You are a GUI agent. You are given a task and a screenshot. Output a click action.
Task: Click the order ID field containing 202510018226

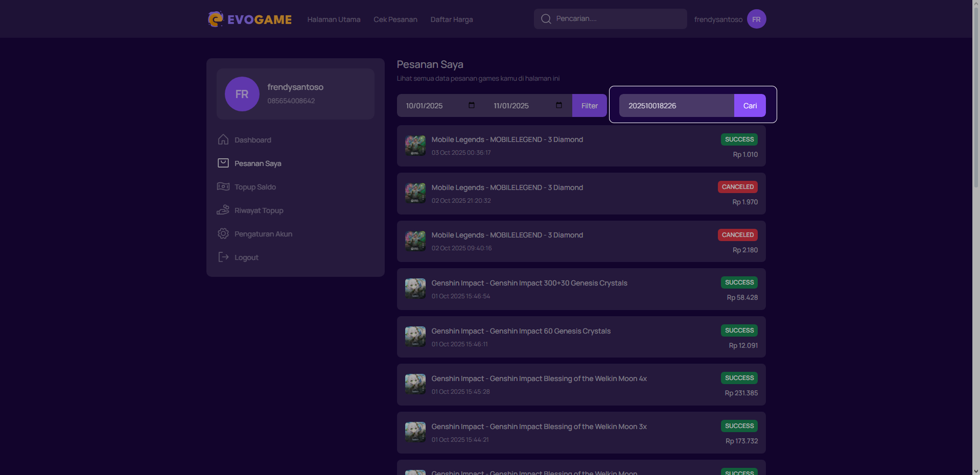(676, 106)
